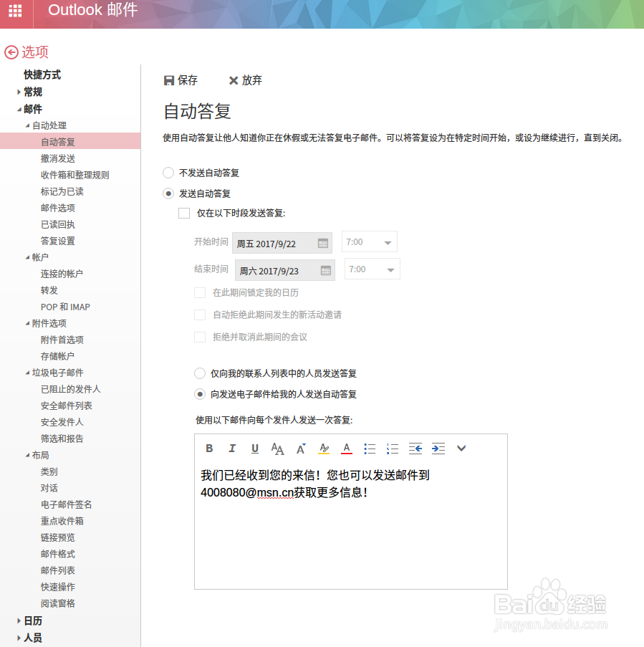This screenshot has height=647, width=644.
Task: Collapse the 帐户 group
Action: tap(28, 257)
